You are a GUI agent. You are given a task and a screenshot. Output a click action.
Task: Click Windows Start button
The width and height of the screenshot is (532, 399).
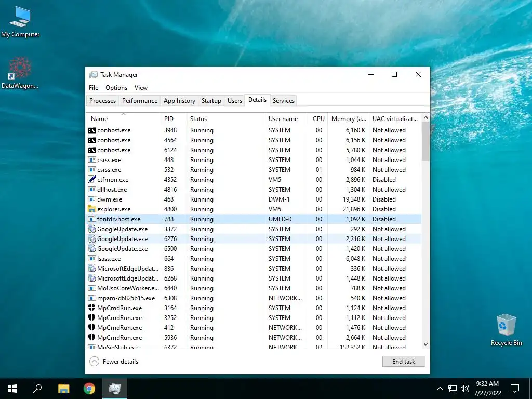12,389
